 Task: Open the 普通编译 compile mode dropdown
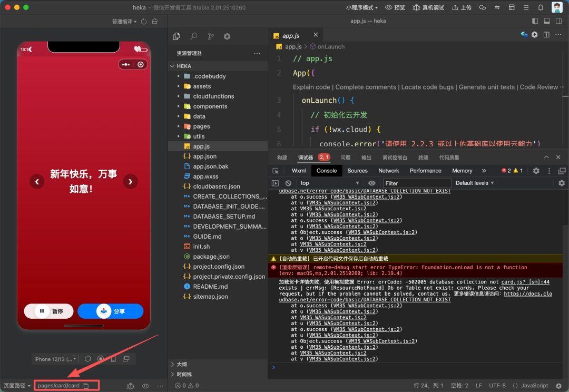point(124,22)
